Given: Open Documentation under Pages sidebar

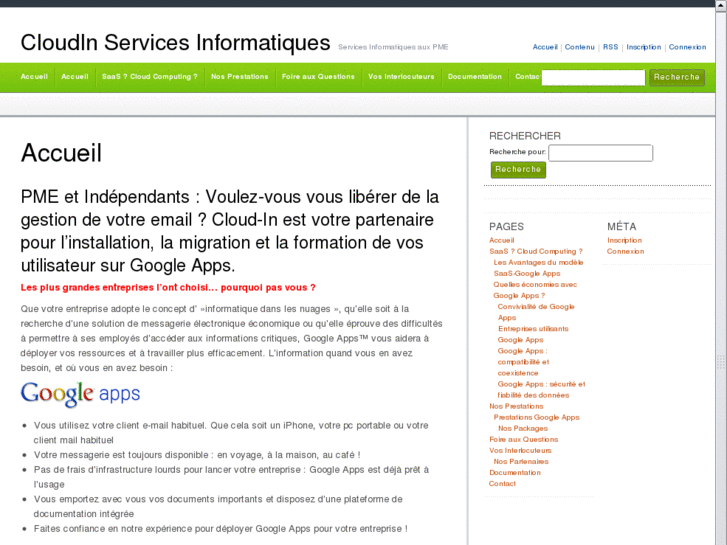Looking at the screenshot, I should [x=515, y=473].
